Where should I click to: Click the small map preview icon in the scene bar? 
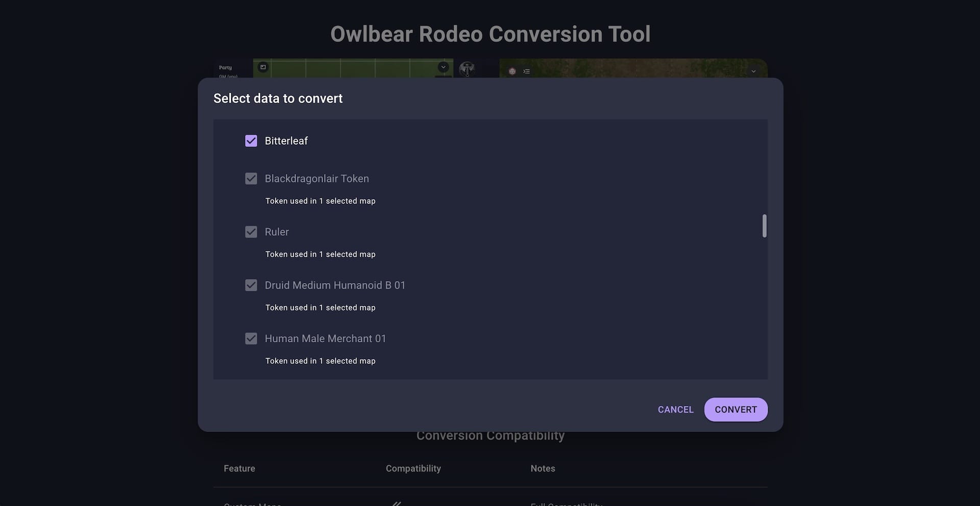(263, 67)
